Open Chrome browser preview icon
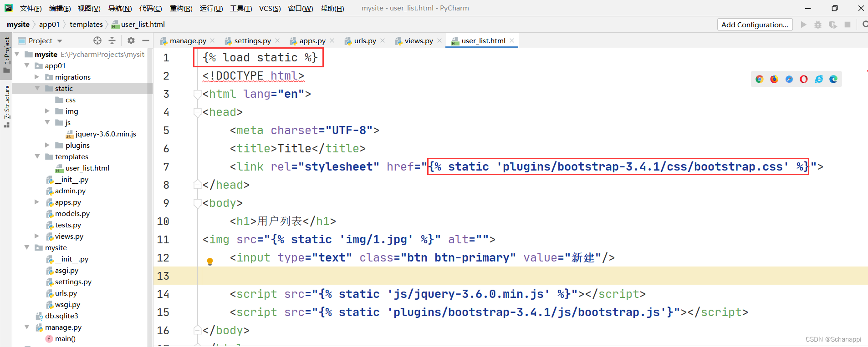This screenshot has width=868, height=347. (x=759, y=79)
